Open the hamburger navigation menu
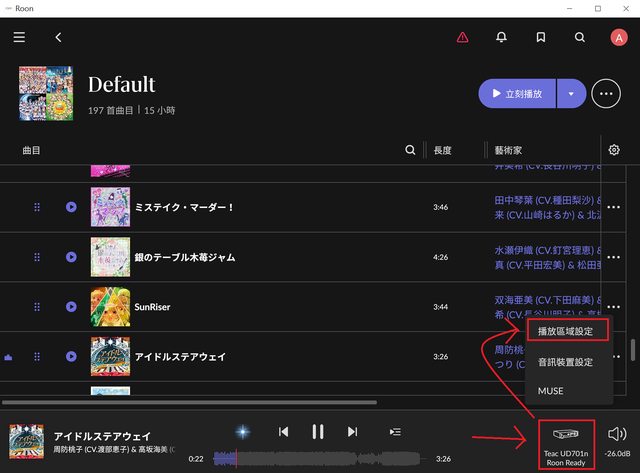The height and width of the screenshot is (473, 640). (19, 37)
